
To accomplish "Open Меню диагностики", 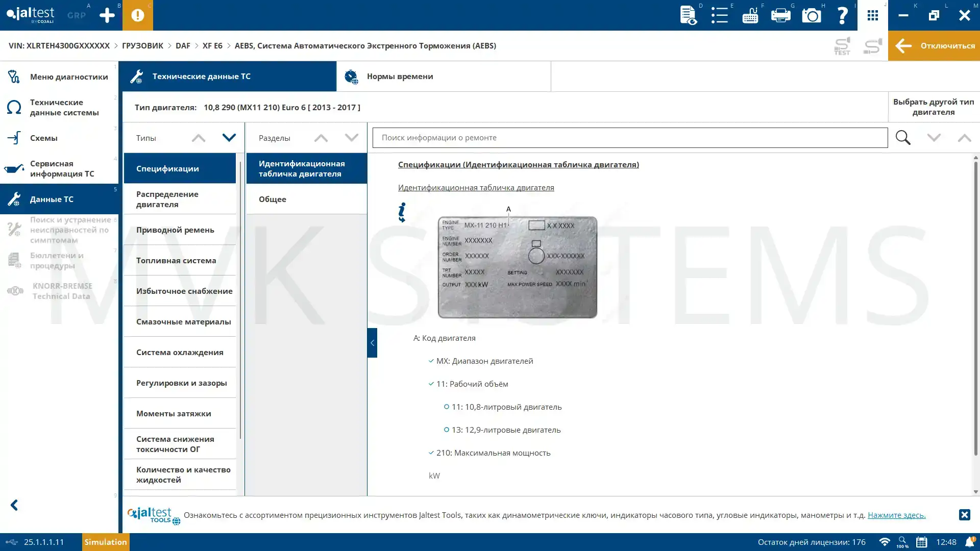I will click(x=59, y=77).
